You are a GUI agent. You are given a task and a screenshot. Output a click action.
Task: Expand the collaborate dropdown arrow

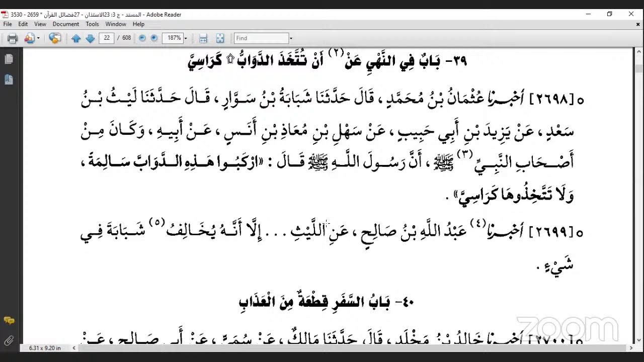(x=38, y=38)
